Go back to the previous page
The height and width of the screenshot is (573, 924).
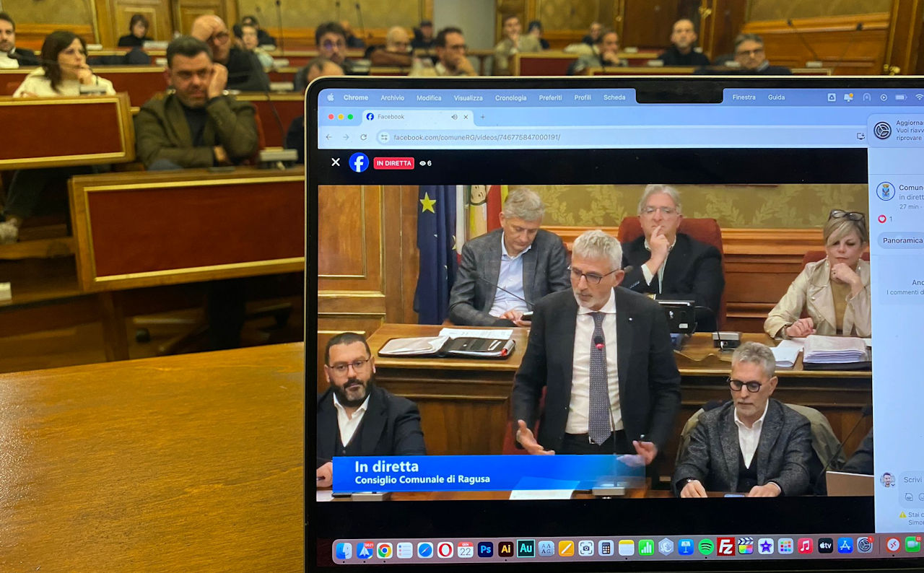329,137
